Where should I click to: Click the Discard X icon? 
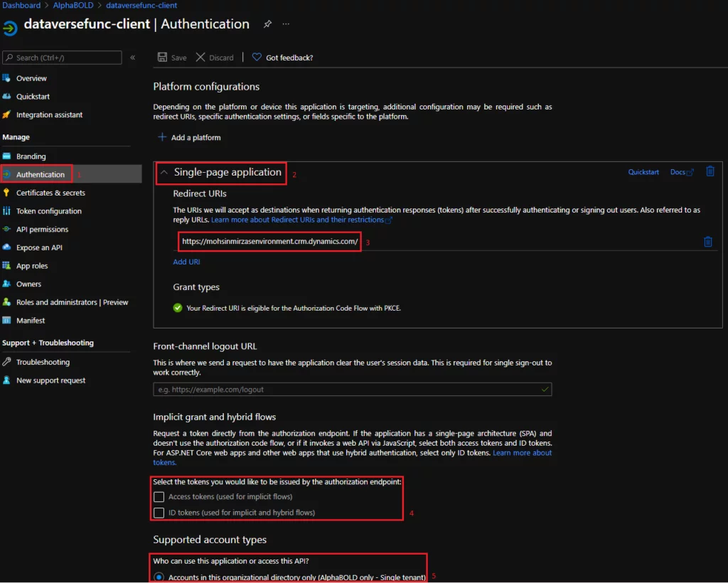[200, 57]
